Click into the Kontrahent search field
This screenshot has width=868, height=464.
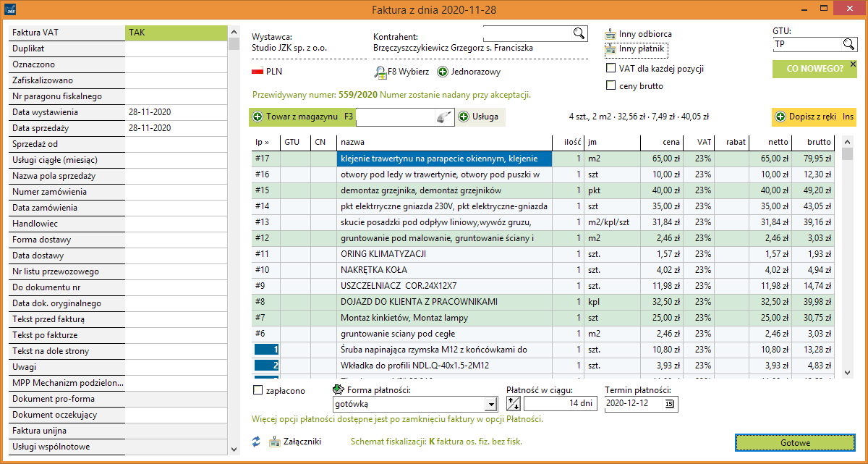(x=528, y=33)
